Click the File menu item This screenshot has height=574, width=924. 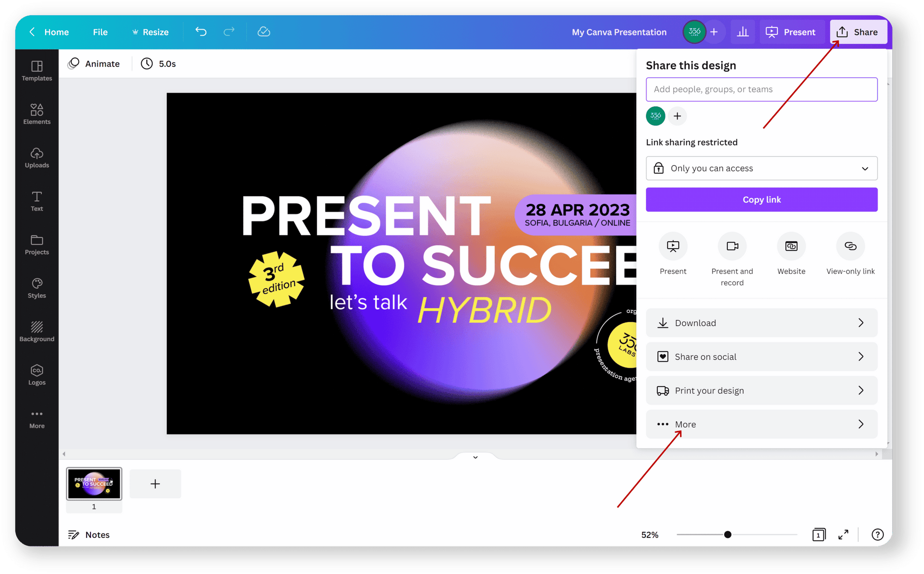[100, 32]
